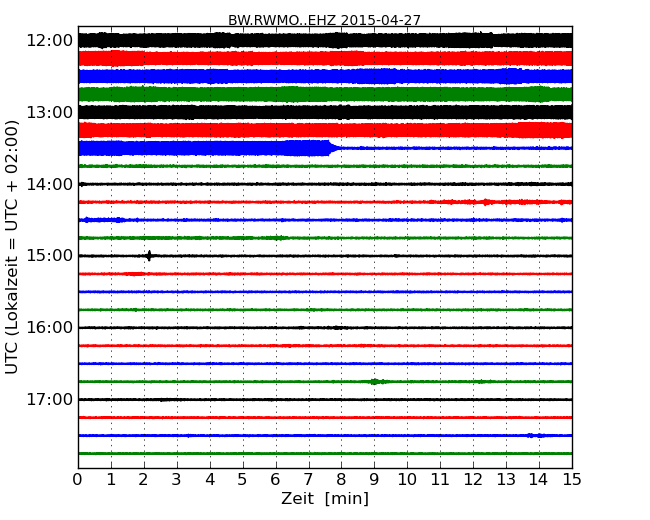The width and height of the screenshot is (650, 520).
Task: Click x-axis tick label 3
Action: pyautogui.click(x=177, y=480)
